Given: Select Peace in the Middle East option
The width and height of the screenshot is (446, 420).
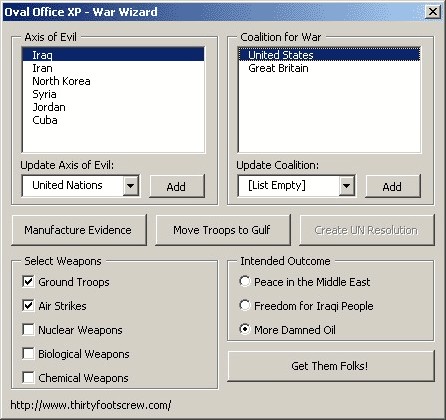Looking at the screenshot, I should pyautogui.click(x=245, y=281).
